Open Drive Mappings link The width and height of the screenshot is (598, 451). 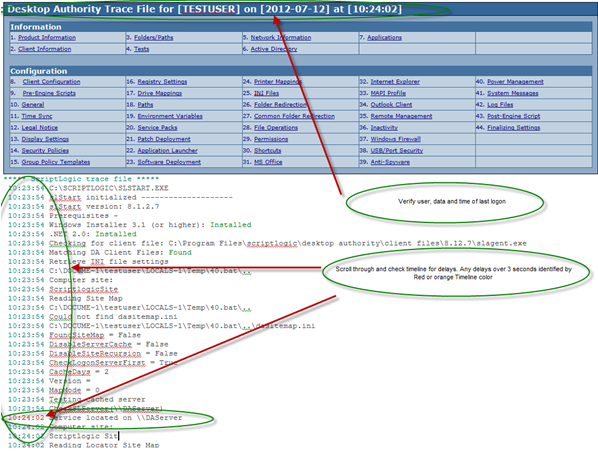point(160,93)
